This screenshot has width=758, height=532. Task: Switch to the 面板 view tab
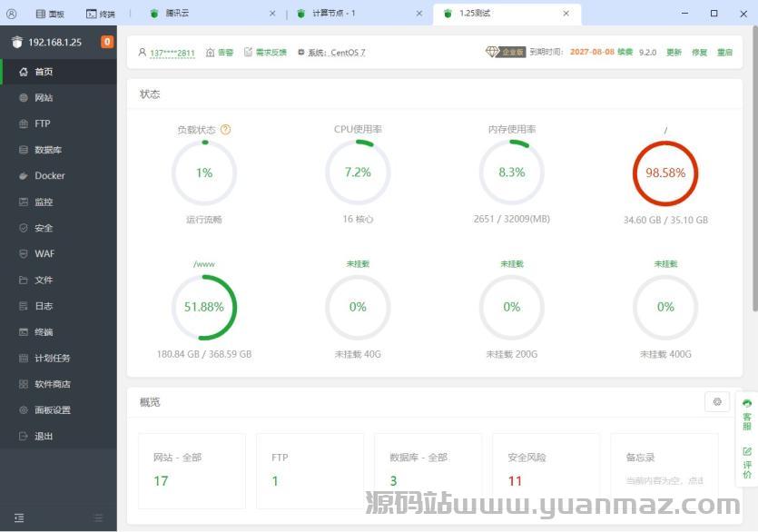[50, 14]
